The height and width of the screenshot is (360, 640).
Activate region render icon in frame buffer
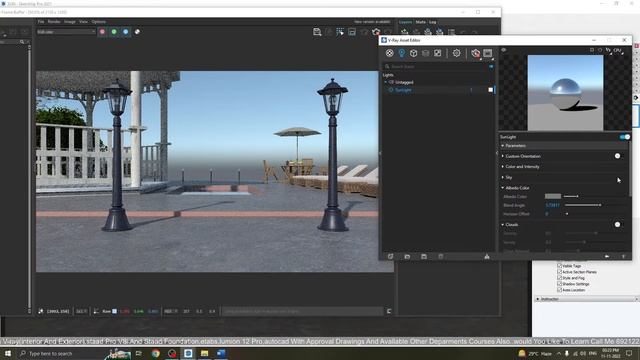coord(340,32)
